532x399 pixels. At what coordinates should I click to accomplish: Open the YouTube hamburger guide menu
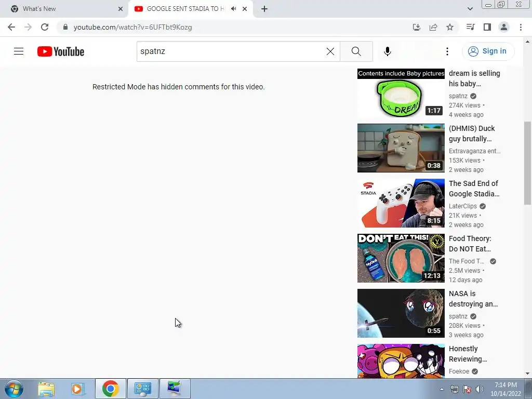[x=19, y=51]
